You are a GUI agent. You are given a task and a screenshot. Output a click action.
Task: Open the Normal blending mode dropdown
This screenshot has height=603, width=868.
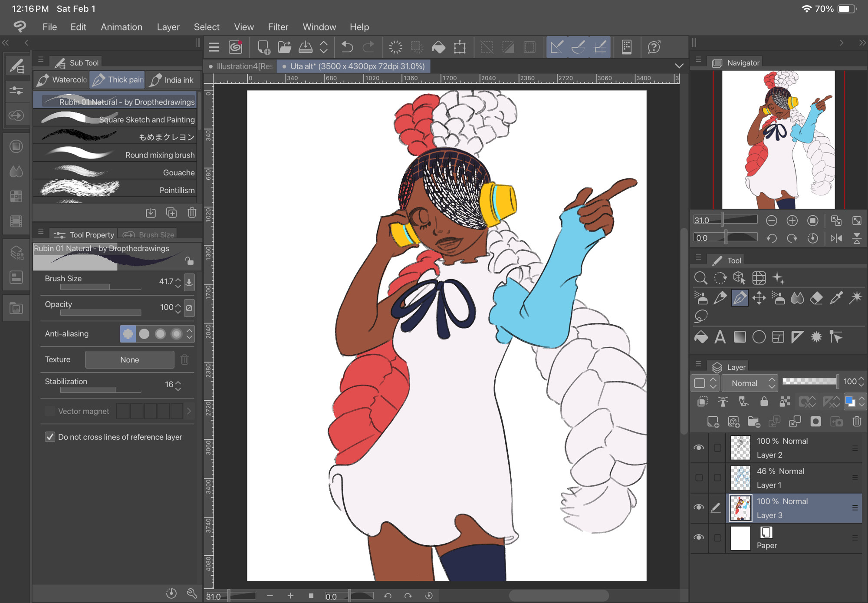(x=750, y=383)
